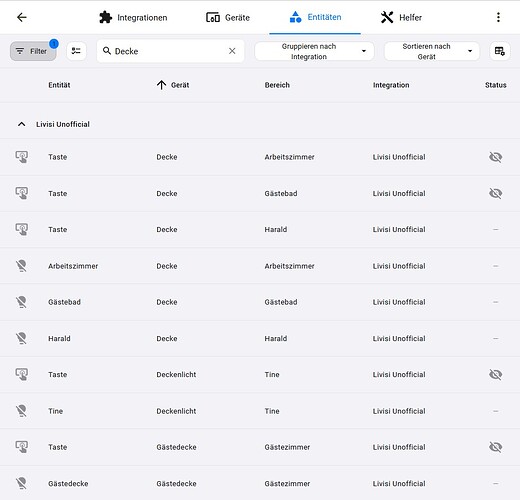The width and height of the screenshot is (520, 500).
Task: Click Taste icon for Deckenlicht device
Action: [x=22, y=374]
